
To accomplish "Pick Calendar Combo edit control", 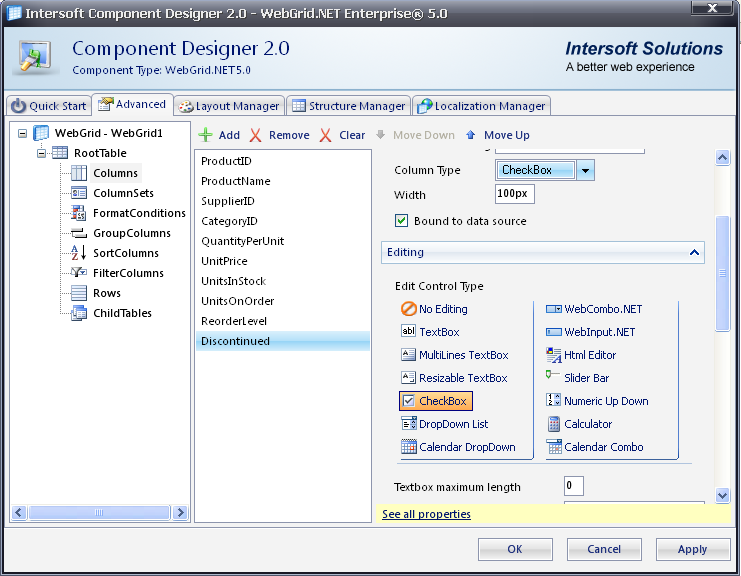I will [595, 447].
